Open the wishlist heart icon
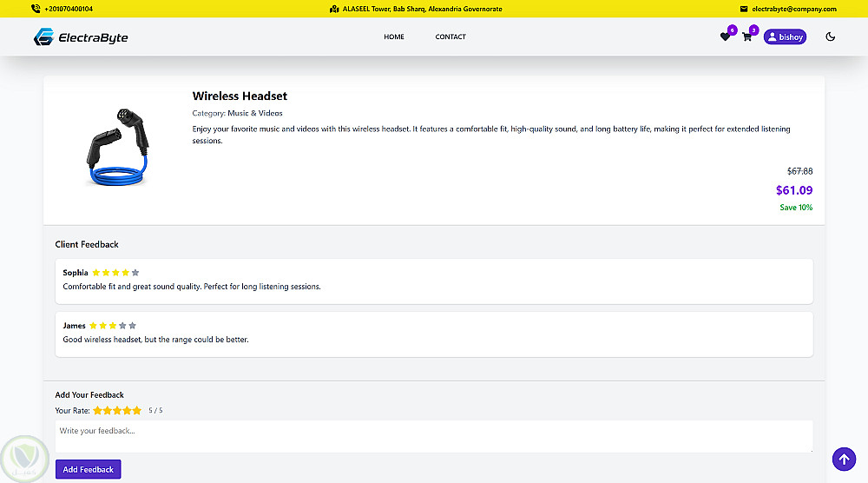 point(725,37)
